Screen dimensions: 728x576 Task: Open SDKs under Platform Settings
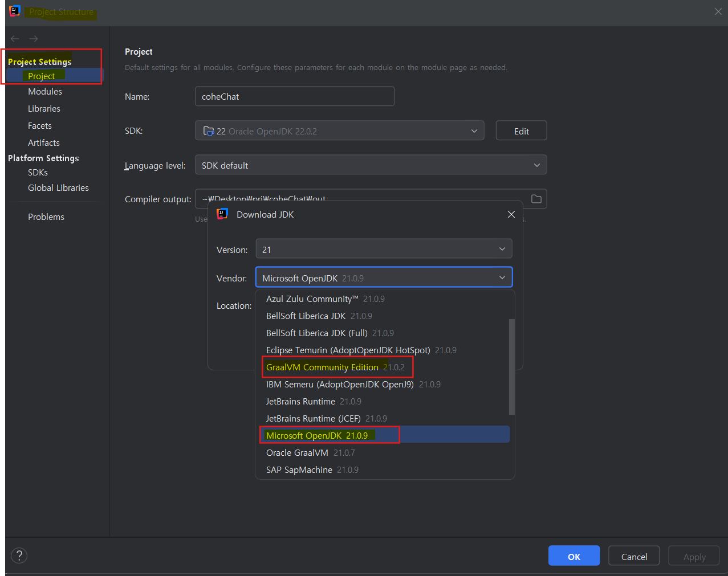(38, 173)
